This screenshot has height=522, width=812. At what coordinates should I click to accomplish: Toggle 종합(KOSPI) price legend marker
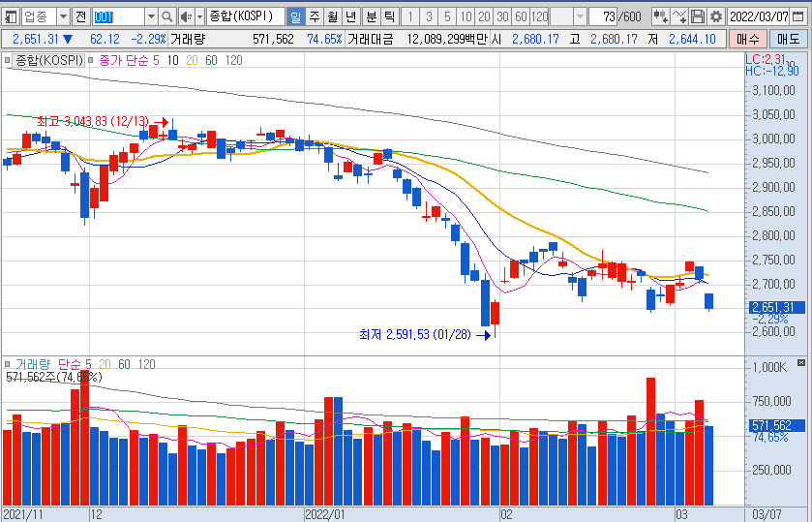(x=7, y=60)
